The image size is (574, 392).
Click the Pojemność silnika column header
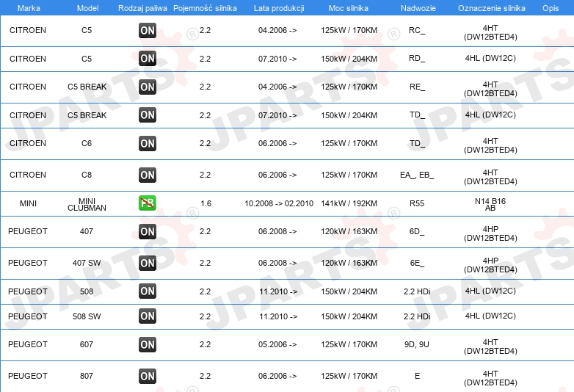[x=205, y=8]
